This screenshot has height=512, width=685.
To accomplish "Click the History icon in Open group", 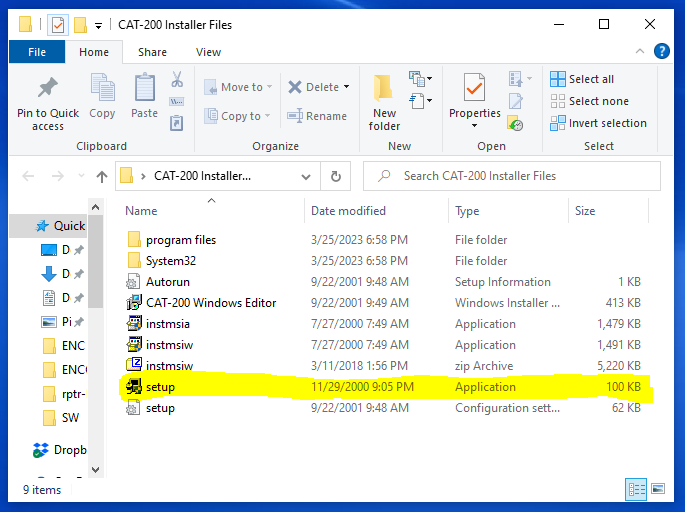I will (x=515, y=123).
